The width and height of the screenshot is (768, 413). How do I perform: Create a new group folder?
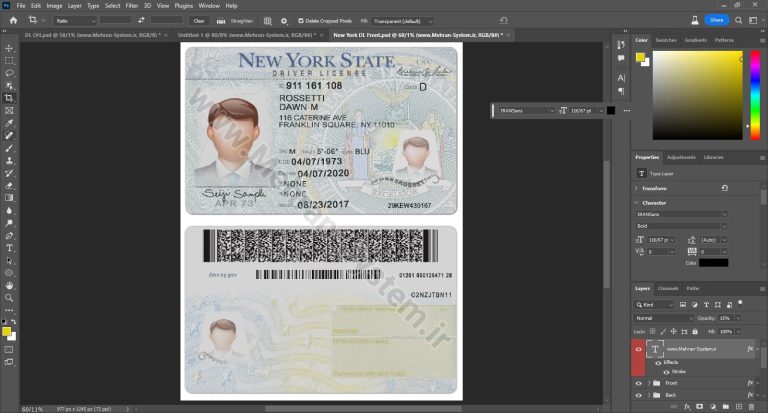pyautogui.click(x=725, y=407)
